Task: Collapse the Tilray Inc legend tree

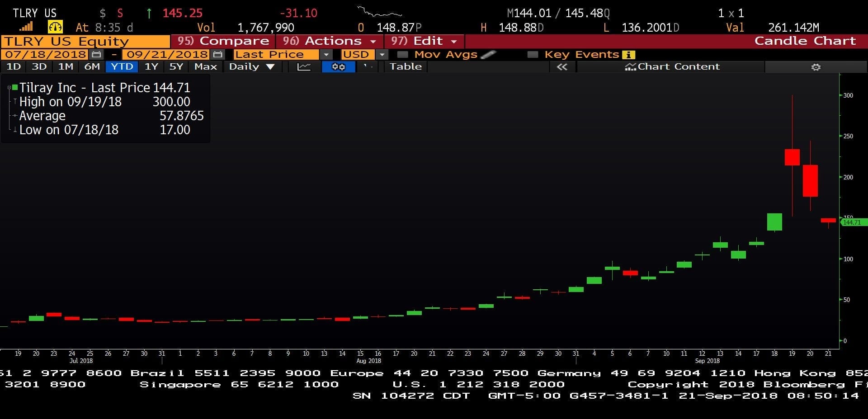Action: (x=9, y=87)
